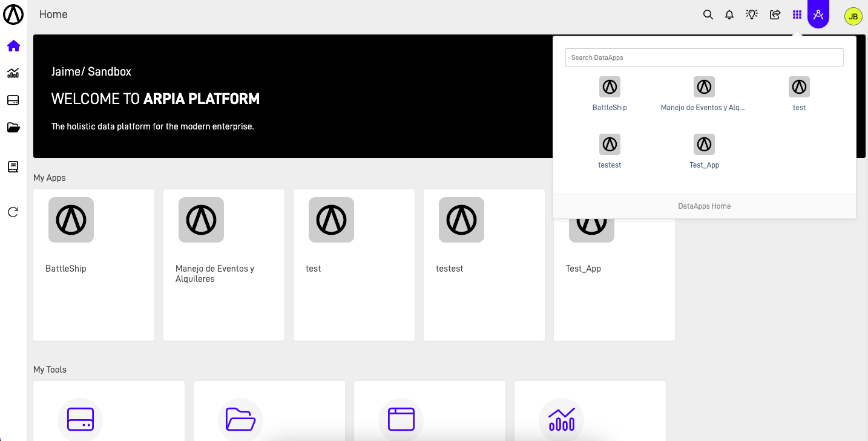This screenshot has width=868, height=441.
Task: Click the lightbulb ideas icon
Action: coord(752,15)
